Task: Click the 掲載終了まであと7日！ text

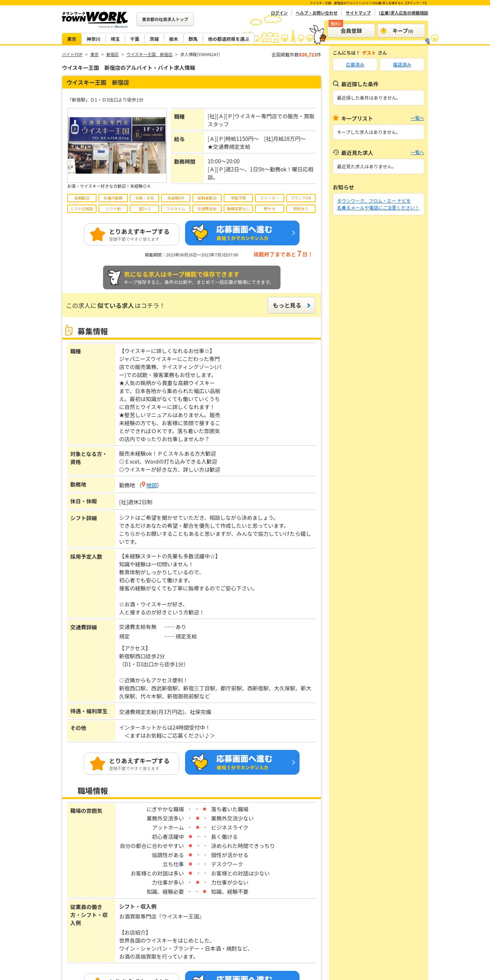Action: (x=283, y=254)
